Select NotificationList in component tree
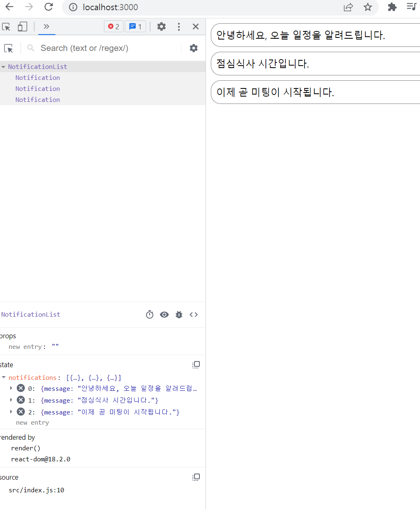This screenshot has width=420, height=509. [38, 67]
